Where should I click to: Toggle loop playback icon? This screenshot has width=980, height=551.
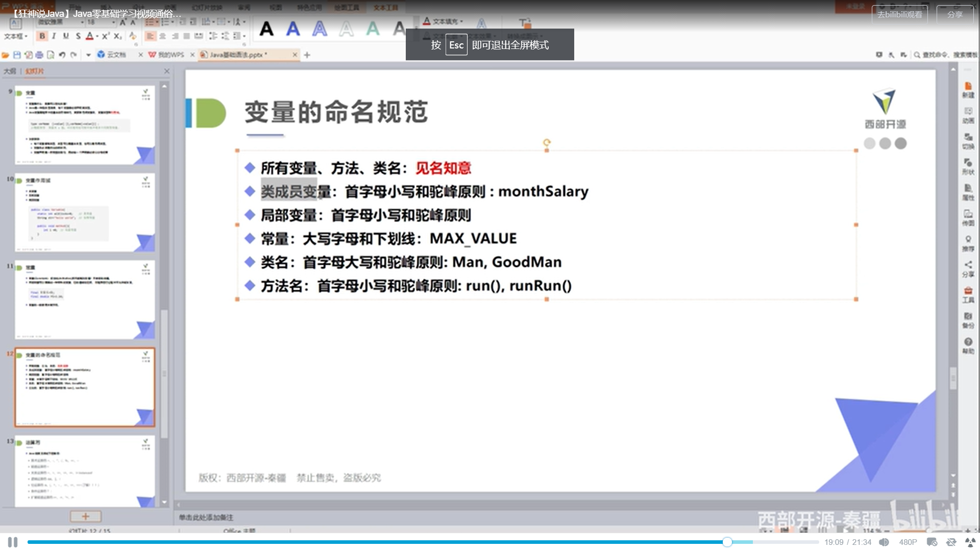click(951, 542)
